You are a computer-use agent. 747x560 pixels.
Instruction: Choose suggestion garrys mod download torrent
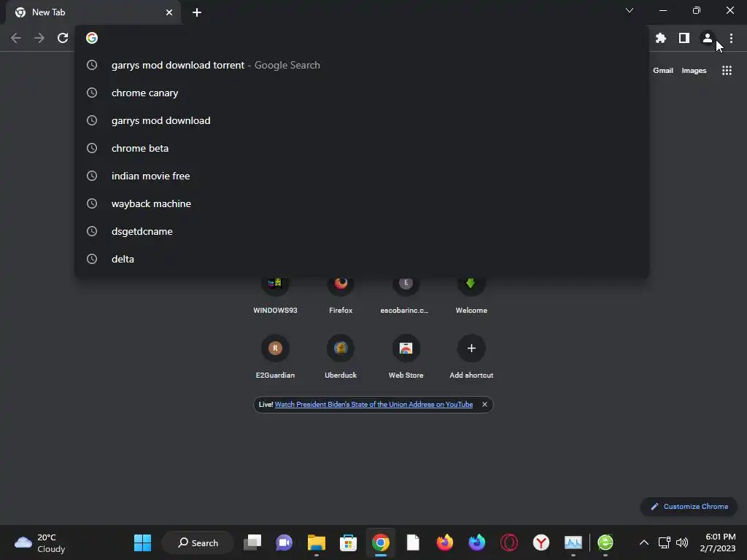point(362,65)
